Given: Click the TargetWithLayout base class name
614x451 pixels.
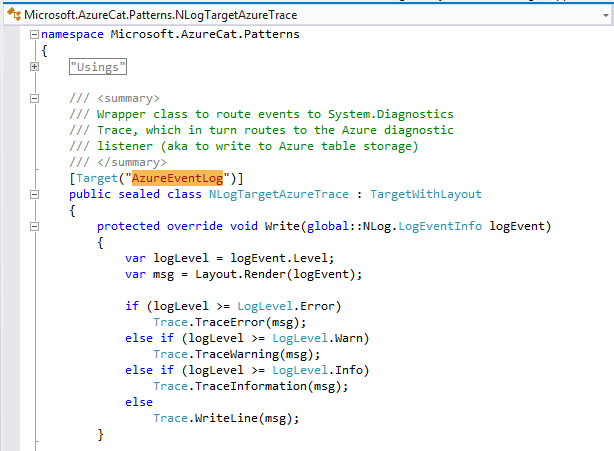Looking at the screenshot, I should click(x=426, y=194).
